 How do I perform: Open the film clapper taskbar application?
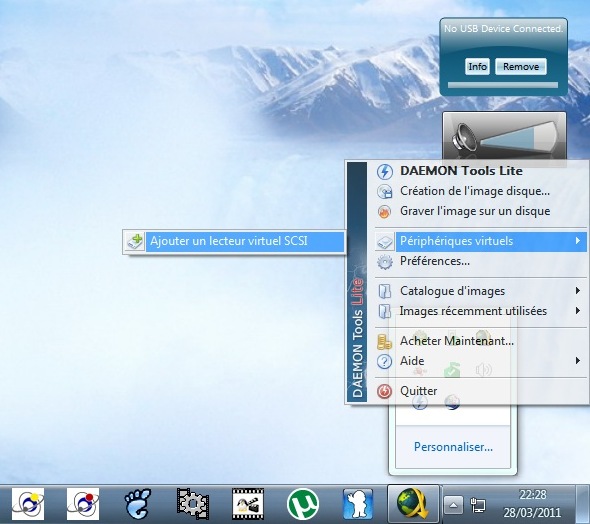248,504
